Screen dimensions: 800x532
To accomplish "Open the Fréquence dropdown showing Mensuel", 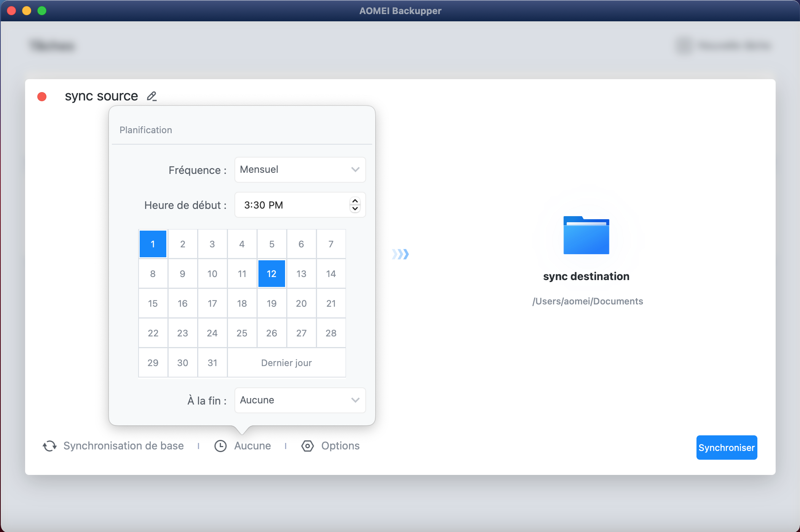I will click(x=300, y=170).
